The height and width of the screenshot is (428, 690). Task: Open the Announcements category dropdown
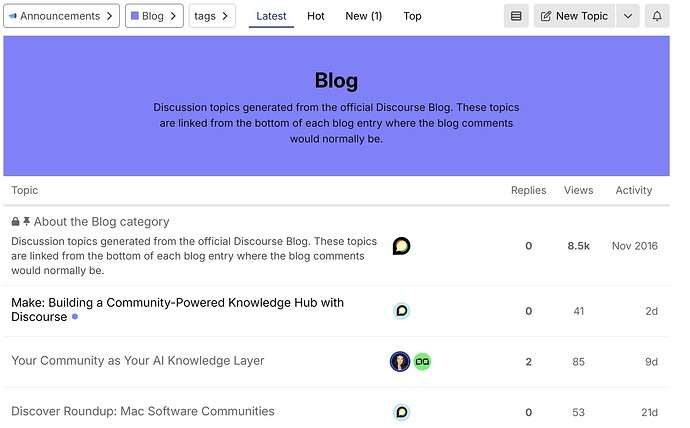[x=61, y=16]
